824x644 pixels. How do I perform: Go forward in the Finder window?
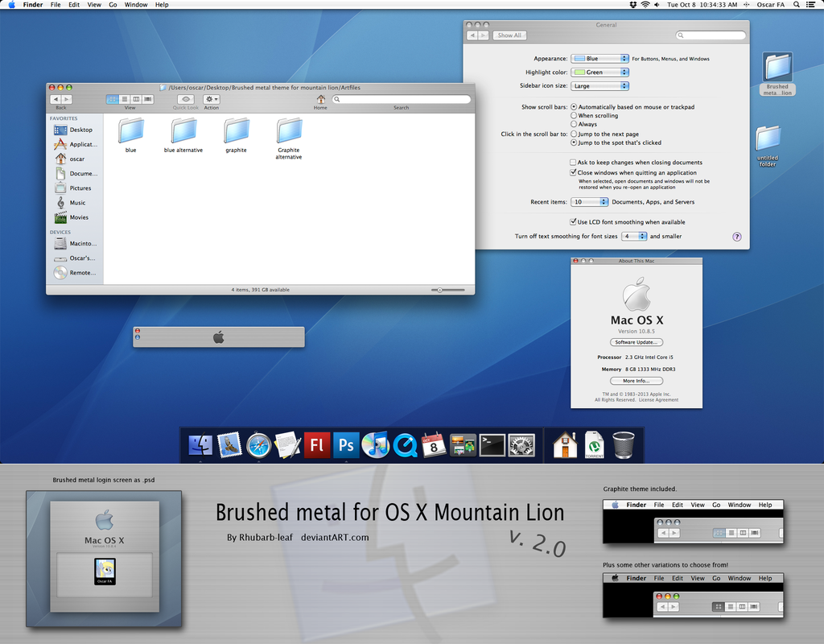click(67, 99)
